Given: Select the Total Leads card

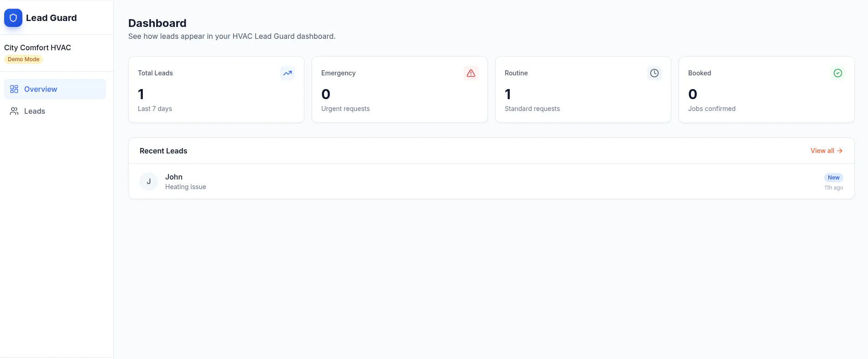Looking at the screenshot, I should [216, 90].
